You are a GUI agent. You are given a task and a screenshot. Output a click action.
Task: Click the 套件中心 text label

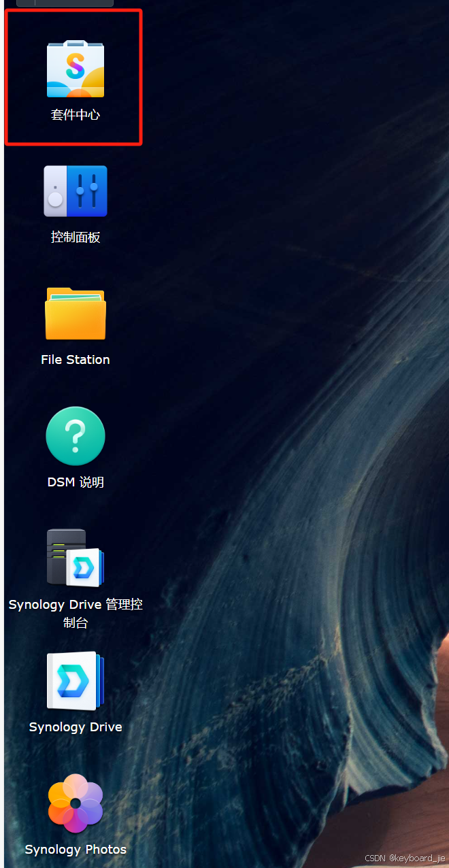coord(76,115)
